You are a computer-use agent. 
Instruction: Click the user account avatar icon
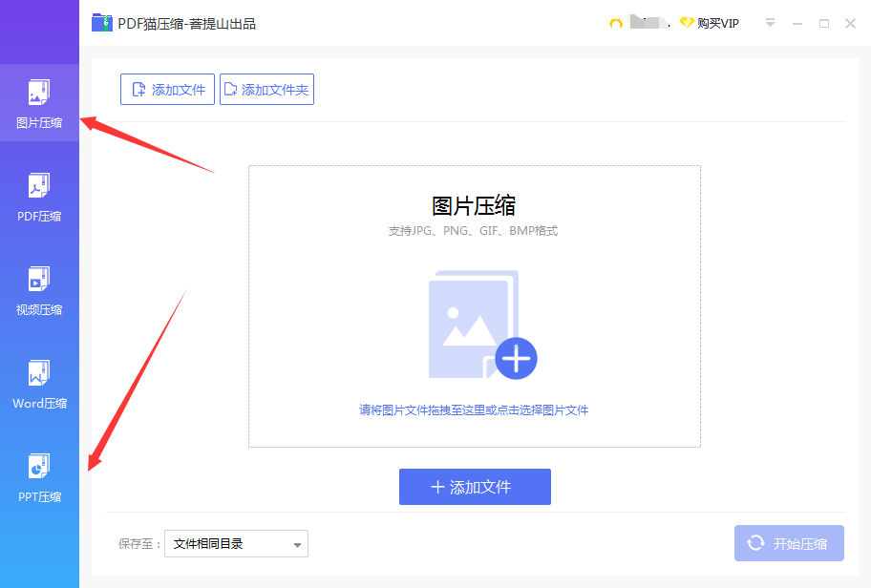point(615,23)
